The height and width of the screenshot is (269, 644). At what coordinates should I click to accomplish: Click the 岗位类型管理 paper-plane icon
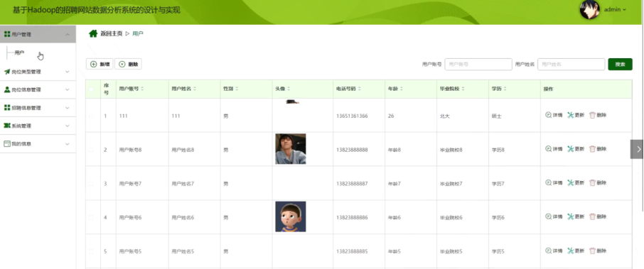7,72
